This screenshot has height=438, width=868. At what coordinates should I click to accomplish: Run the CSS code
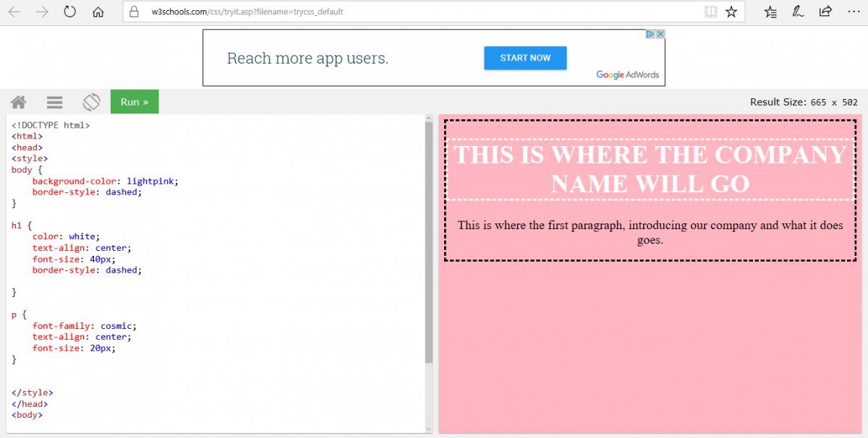134,102
